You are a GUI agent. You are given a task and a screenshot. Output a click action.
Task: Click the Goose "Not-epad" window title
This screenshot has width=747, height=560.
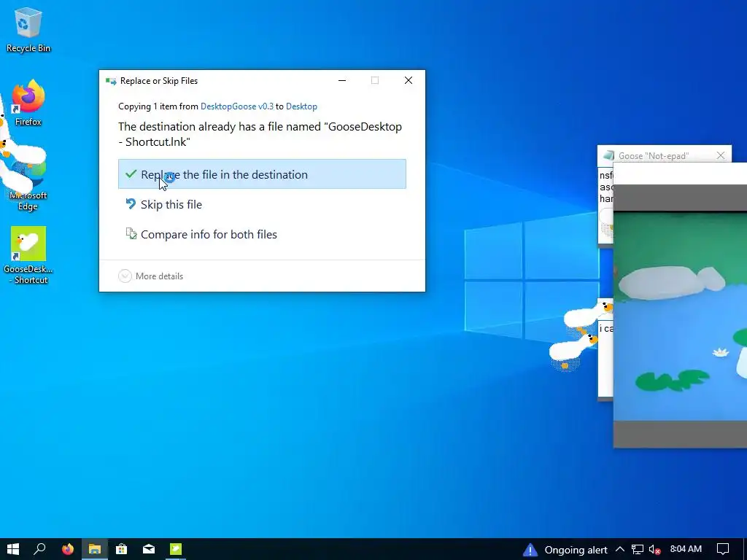653,156
